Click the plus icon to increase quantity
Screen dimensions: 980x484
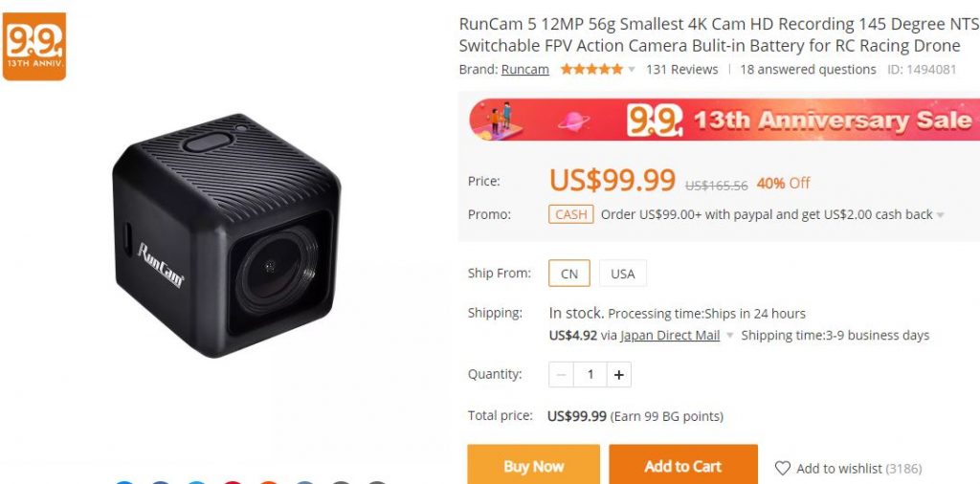[x=619, y=375]
